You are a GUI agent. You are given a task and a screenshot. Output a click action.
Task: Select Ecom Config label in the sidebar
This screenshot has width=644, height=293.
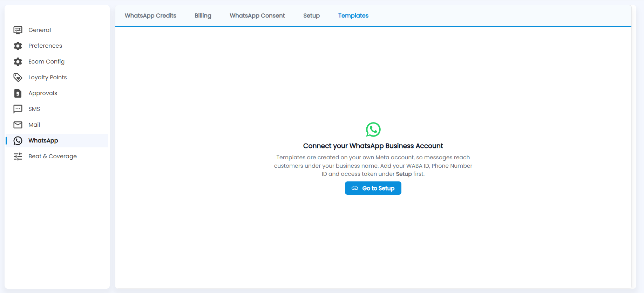[x=47, y=62]
